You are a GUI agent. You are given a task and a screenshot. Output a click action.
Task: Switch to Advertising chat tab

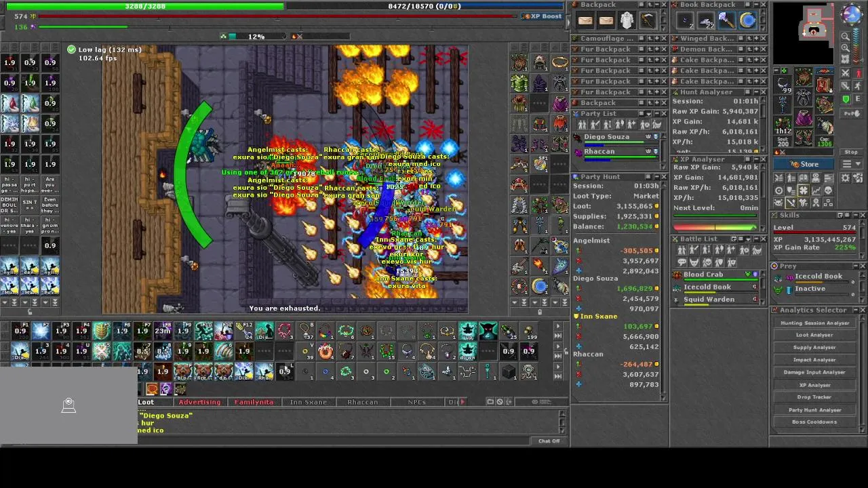[x=199, y=402]
